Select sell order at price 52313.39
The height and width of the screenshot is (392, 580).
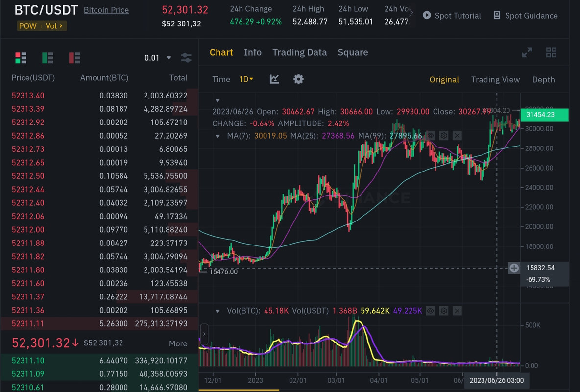(99, 109)
